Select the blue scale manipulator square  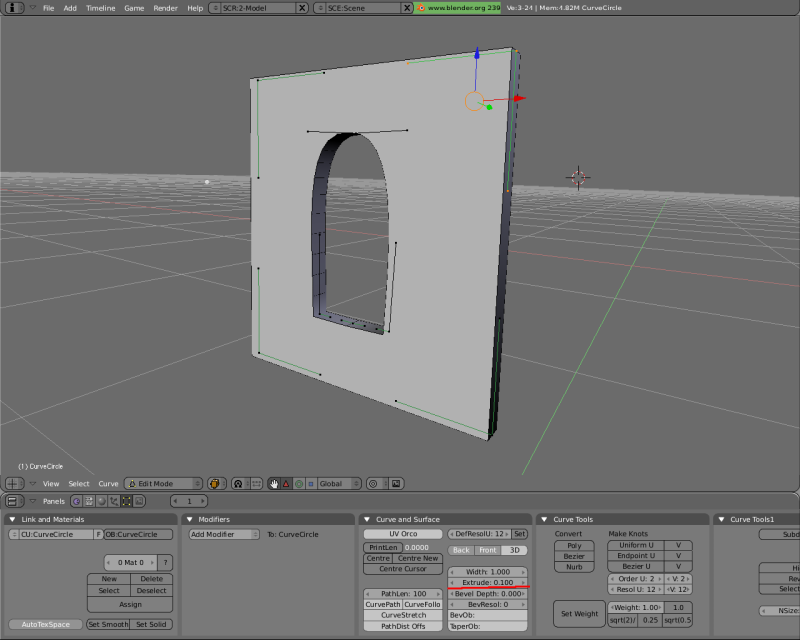310,483
